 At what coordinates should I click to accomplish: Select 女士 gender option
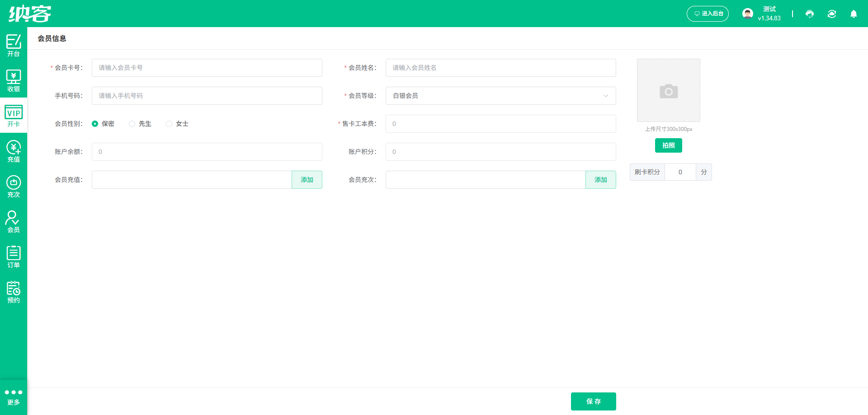(177, 124)
